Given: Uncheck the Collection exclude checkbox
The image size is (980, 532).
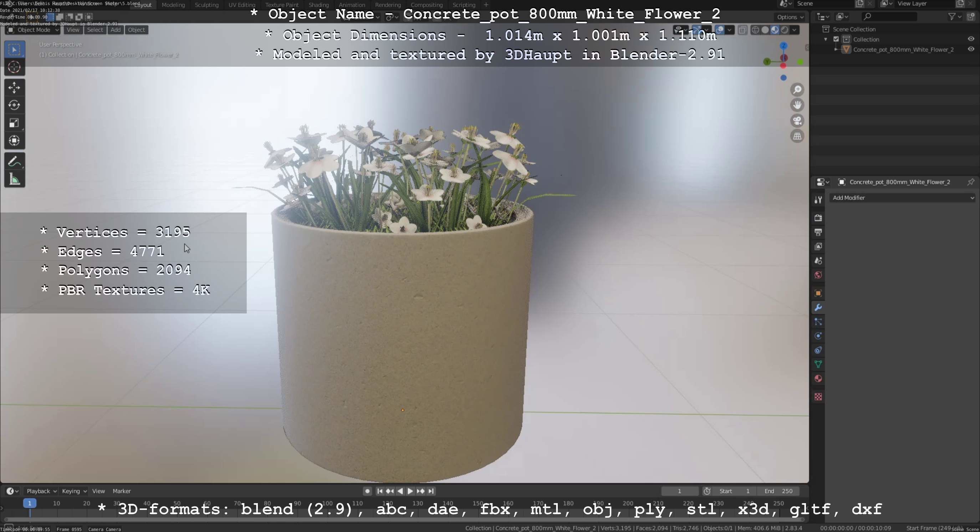Looking at the screenshot, I should tap(836, 39).
